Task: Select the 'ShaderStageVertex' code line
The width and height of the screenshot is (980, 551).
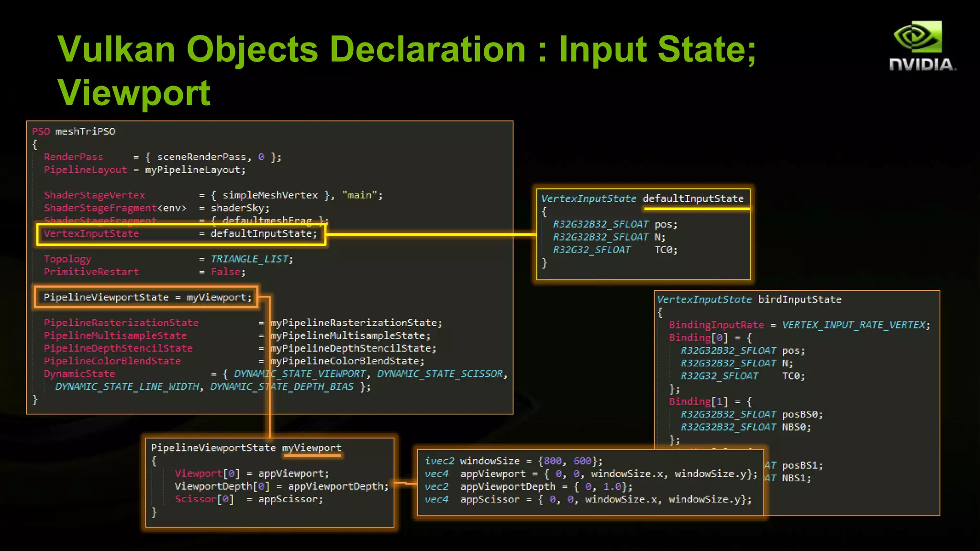Action: click(x=213, y=195)
